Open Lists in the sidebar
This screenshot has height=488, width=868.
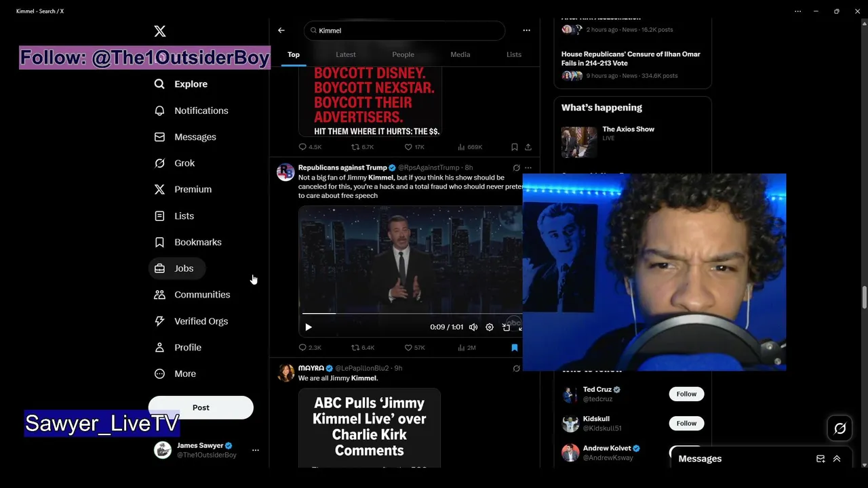[174, 216]
